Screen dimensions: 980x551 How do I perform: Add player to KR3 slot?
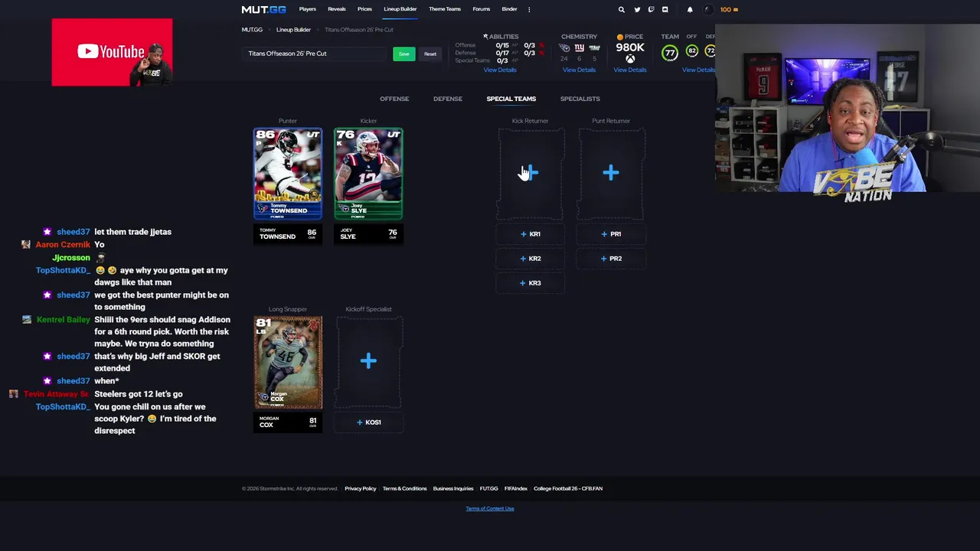(531, 283)
